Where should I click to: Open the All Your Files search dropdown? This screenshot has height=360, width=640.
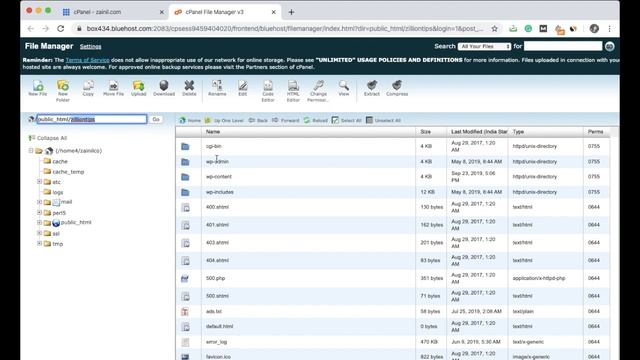coord(484,47)
